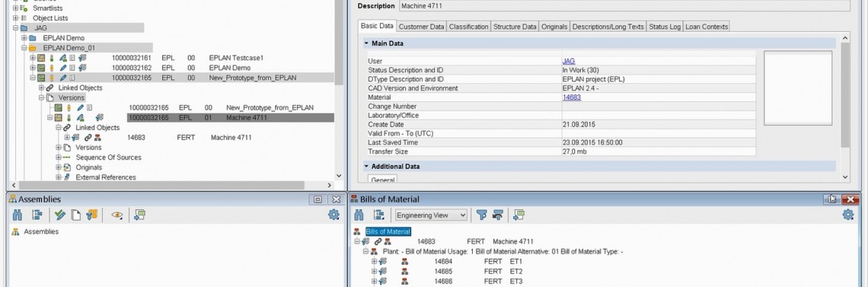Click the checkmark pencil icon in Assemblies toolbar
This screenshot has height=287, width=868.
[x=60, y=215]
